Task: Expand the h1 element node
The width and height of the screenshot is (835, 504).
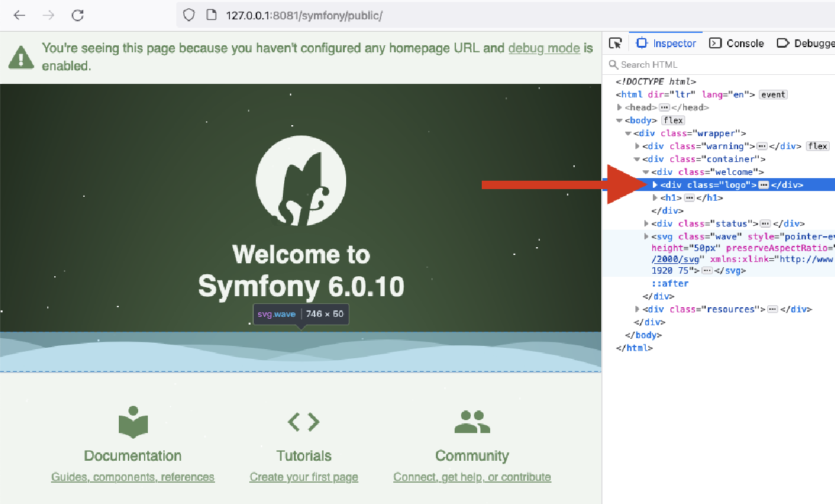Action: (655, 198)
